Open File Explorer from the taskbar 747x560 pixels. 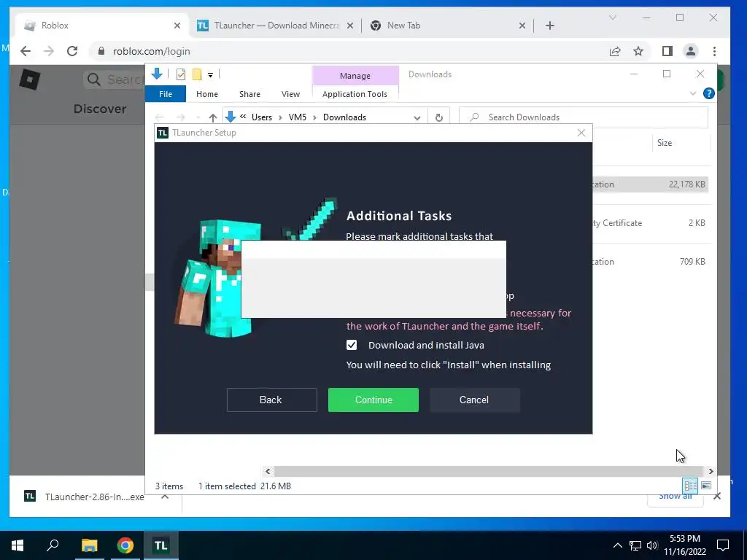pos(89,545)
